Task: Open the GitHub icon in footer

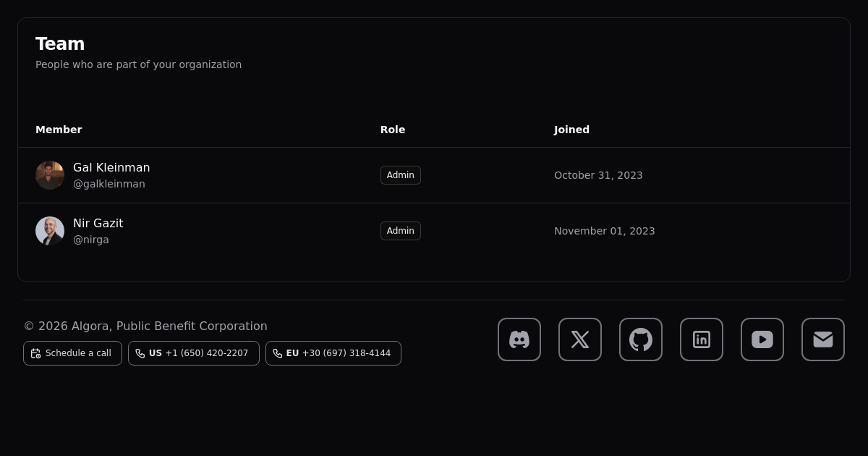Action: click(x=641, y=339)
